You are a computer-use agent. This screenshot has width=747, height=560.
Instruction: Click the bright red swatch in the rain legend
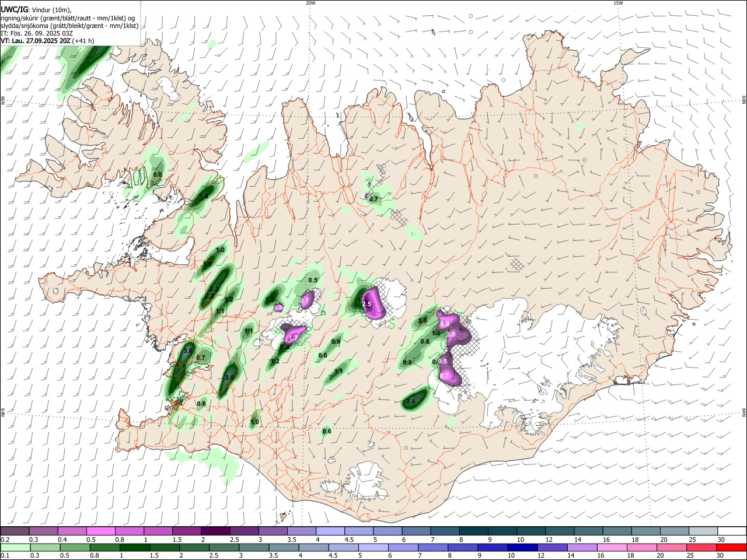point(731,547)
